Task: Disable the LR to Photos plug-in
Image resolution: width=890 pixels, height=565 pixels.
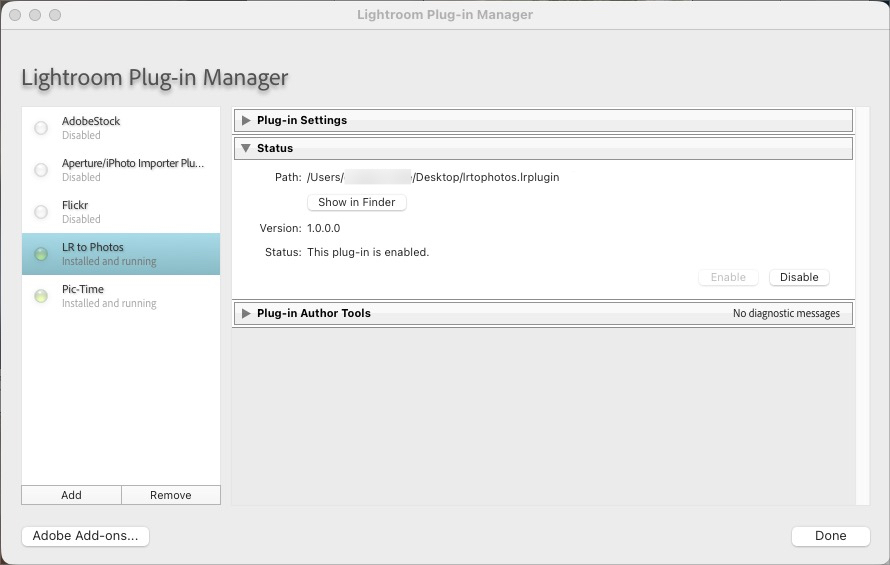Action: (799, 277)
